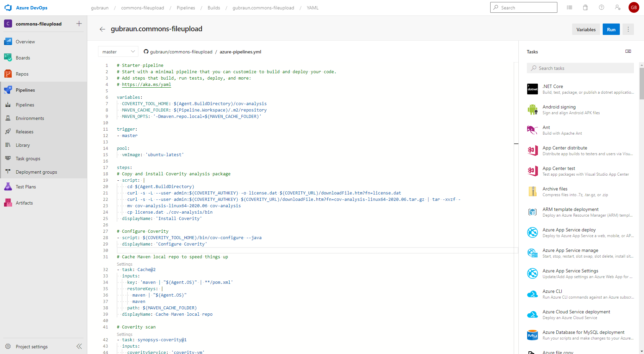Viewport: 644px width, 354px height.
Task: Open Artifacts in sidebar
Action: [x=44, y=203]
